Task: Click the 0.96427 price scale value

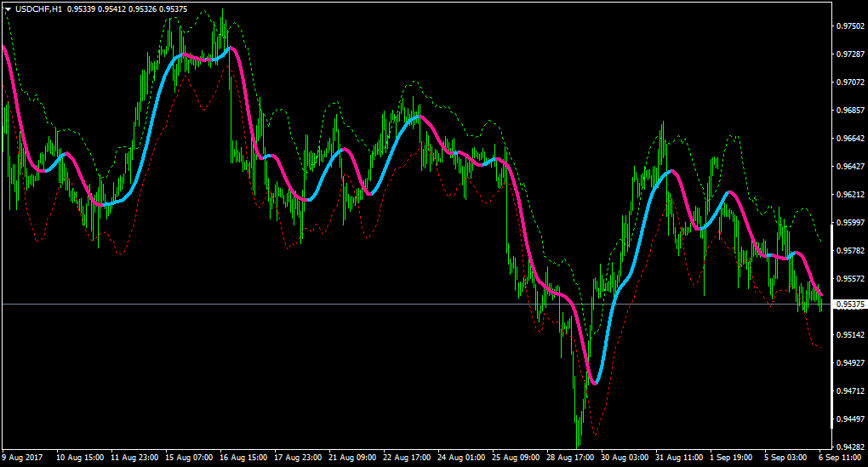Action: point(850,166)
